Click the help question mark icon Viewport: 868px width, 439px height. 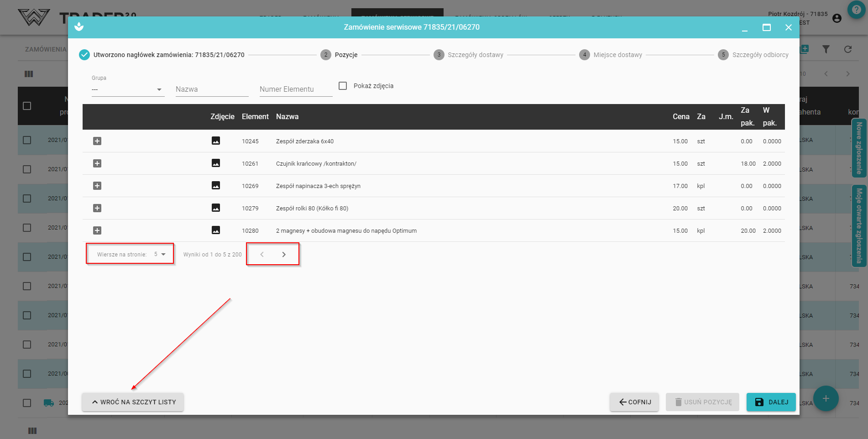click(857, 10)
